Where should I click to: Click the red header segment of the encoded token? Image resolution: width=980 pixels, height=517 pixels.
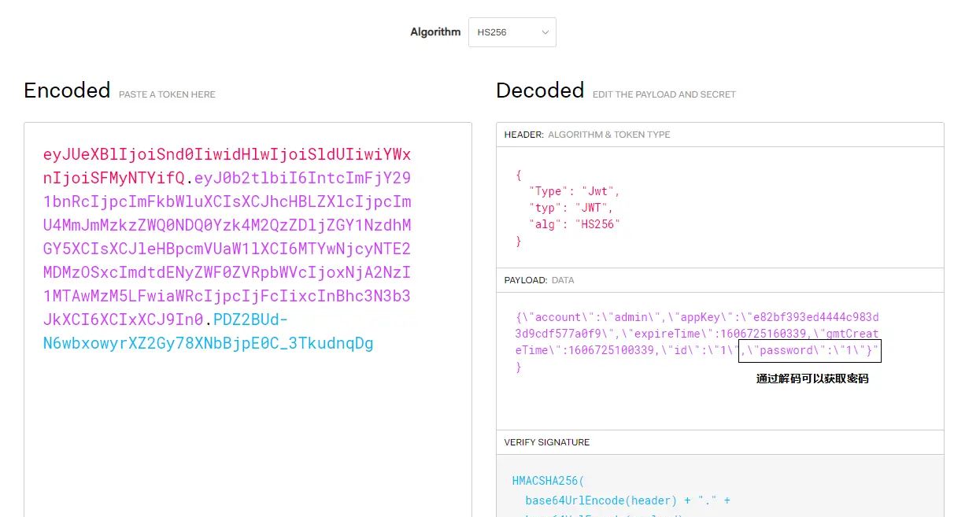click(x=227, y=153)
